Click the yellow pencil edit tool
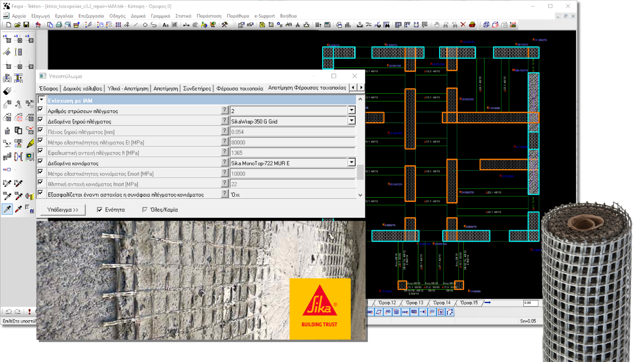Viewport: 644px width, 362px height. point(30,143)
